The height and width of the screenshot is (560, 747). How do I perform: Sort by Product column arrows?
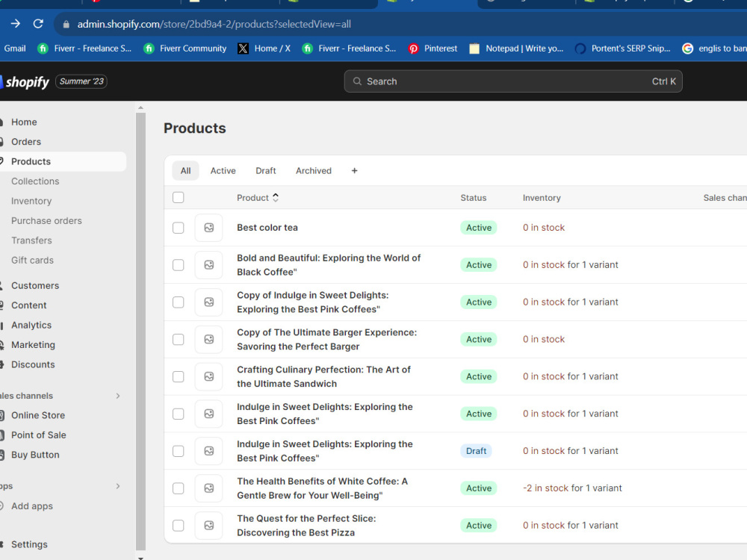pyautogui.click(x=276, y=198)
